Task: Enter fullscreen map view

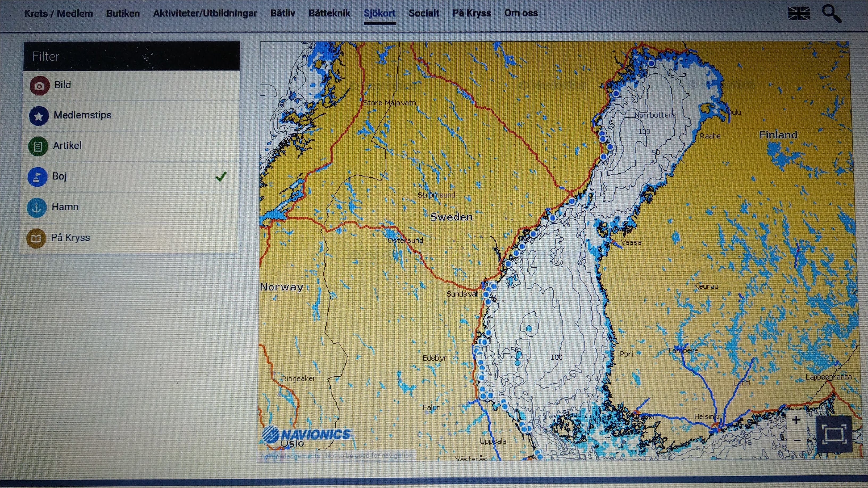Action: pyautogui.click(x=834, y=434)
